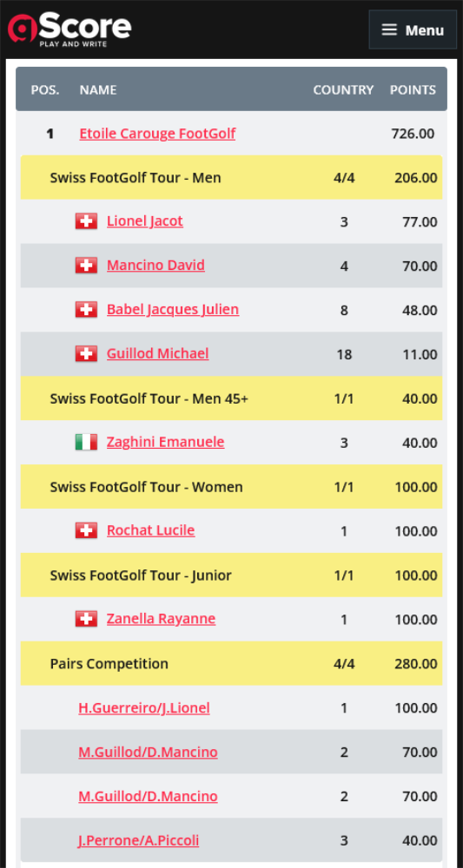
Task: Open H.Guerreiro/J.Lionel pair link
Action: [x=144, y=708]
